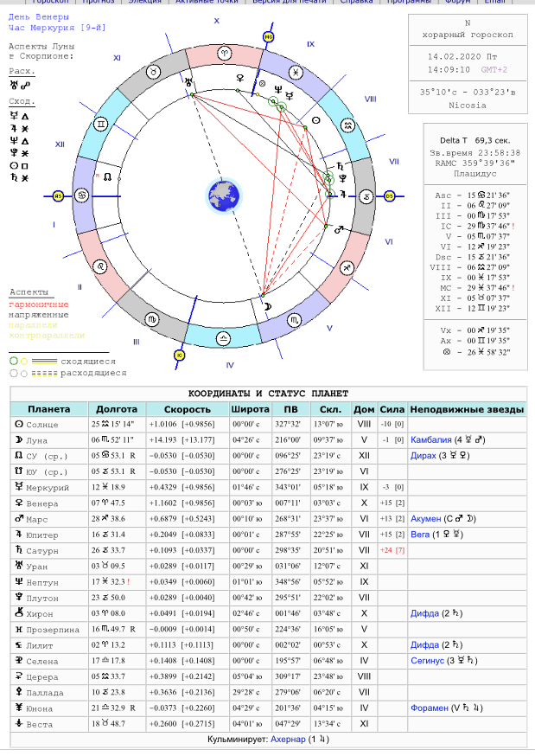This screenshot has height=756, width=535.
Task: Open the Вега fixed star link
Action: [x=420, y=535]
